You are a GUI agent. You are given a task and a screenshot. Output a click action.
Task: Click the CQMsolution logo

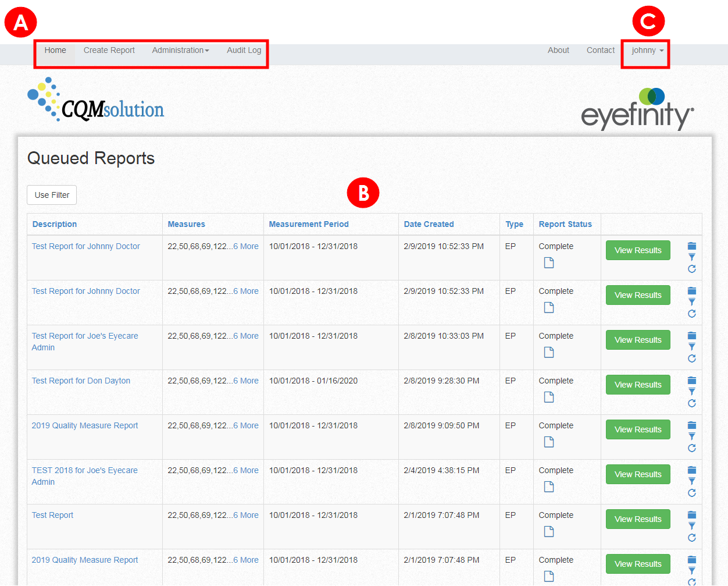click(96, 100)
